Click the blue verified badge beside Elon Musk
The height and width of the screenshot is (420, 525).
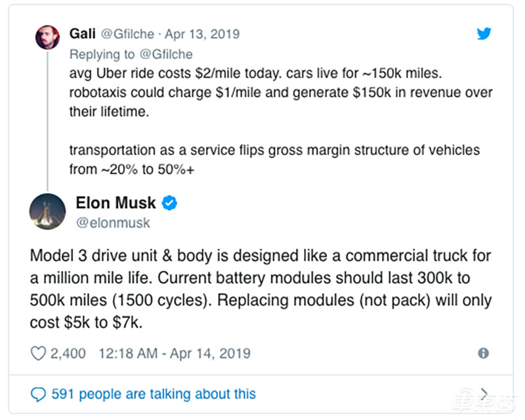169,203
